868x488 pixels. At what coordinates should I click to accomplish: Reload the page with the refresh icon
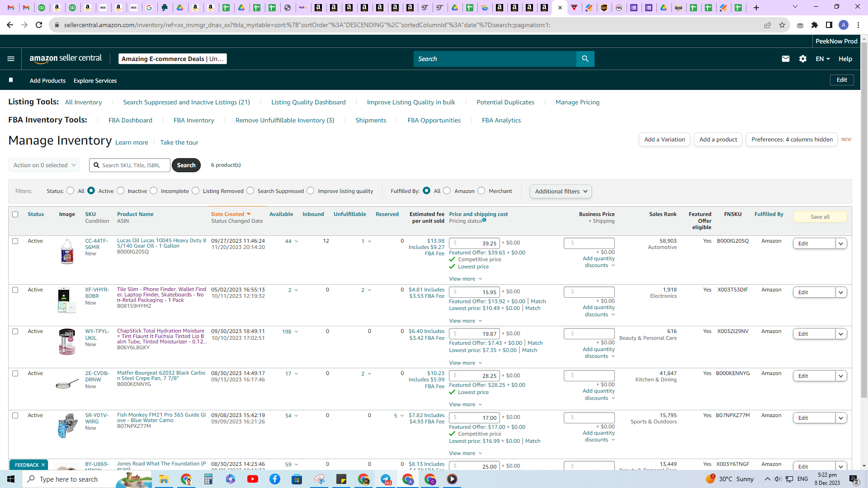pyautogui.click(x=39, y=25)
